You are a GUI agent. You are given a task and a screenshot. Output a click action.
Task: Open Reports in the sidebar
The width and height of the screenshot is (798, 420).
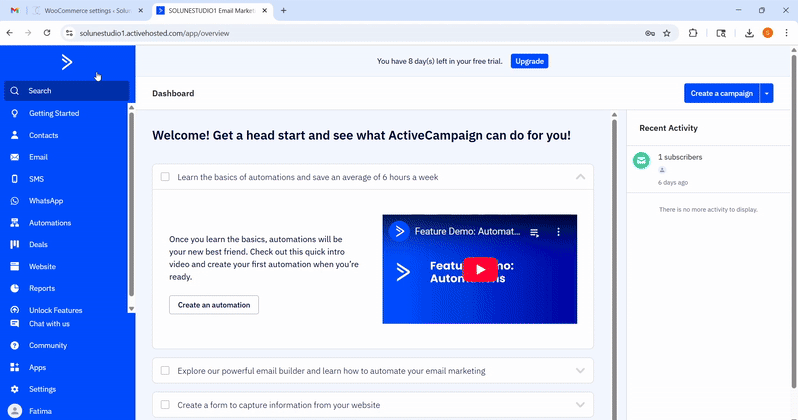42,288
